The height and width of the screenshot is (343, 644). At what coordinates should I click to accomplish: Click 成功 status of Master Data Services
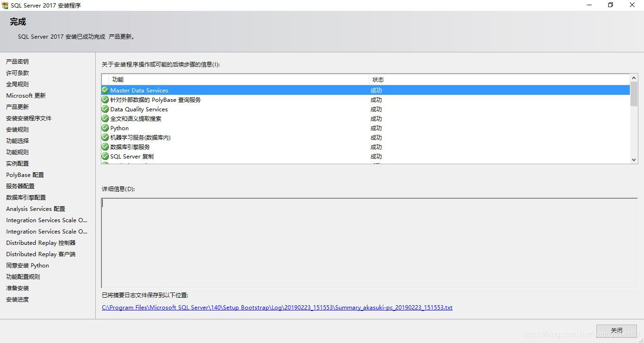pyautogui.click(x=376, y=90)
